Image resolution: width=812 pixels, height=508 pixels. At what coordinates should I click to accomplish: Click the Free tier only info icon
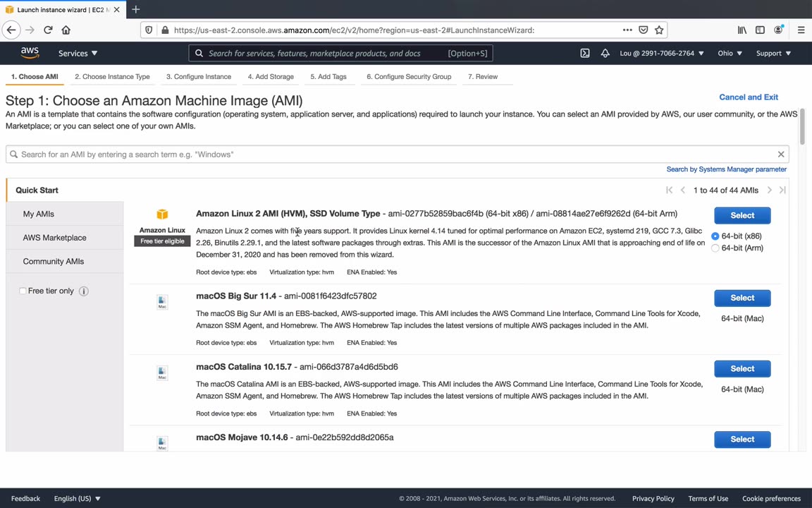[83, 291]
